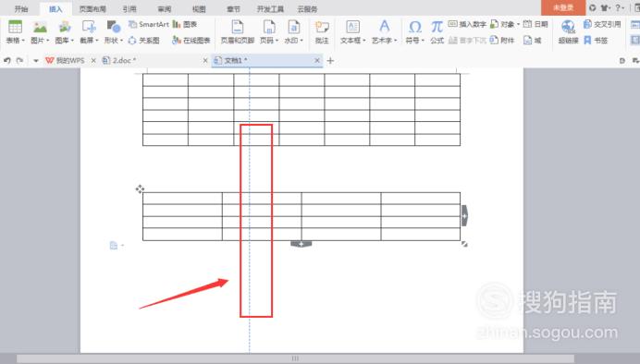This screenshot has height=364, width=640.
Task: Click the 交叉引用 cross-reference icon
Action: coord(587,24)
